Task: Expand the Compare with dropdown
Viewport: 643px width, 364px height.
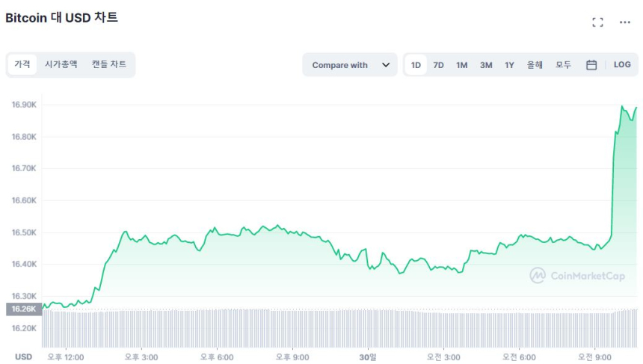Action: [349, 65]
